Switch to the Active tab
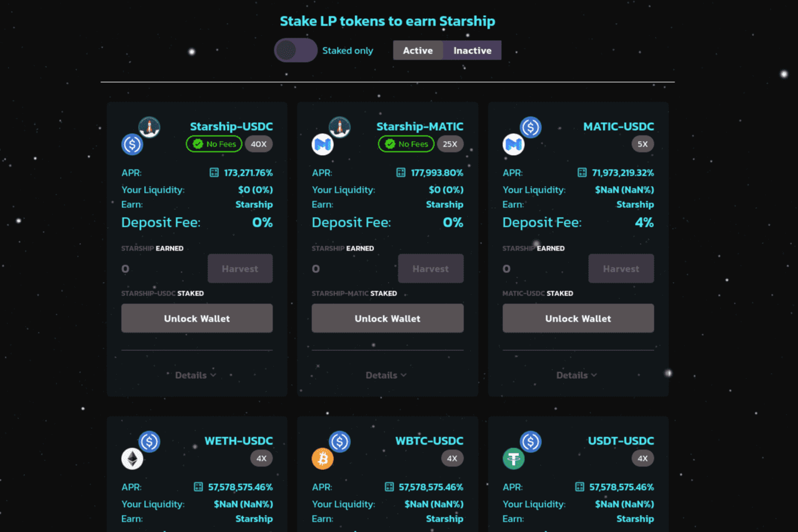Viewport: 798px width, 532px height. coord(418,50)
